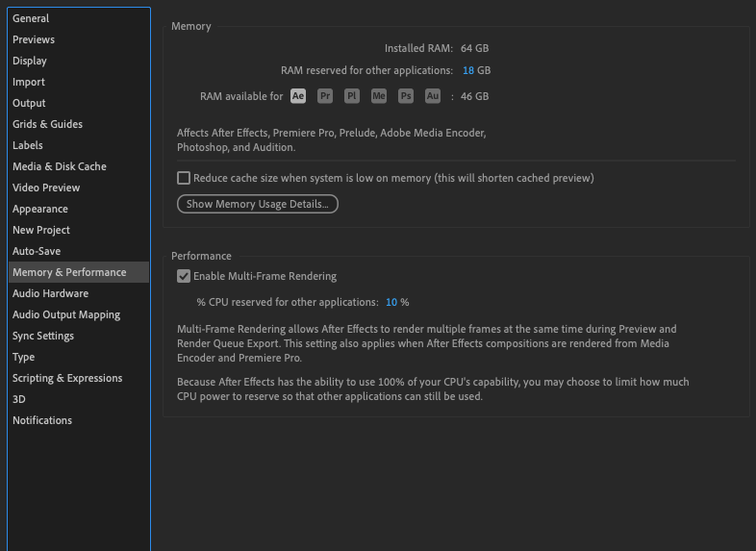Disable Multi-Frame Rendering checkbox
Viewport: 756px width, 551px height.
click(x=184, y=276)
